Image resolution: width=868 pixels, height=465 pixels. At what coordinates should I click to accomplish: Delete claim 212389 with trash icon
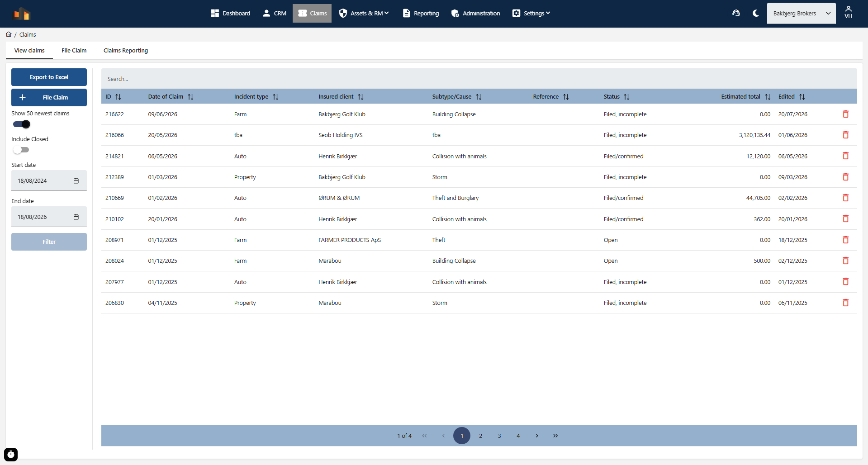pyautogui.click(x=845, y=177)
